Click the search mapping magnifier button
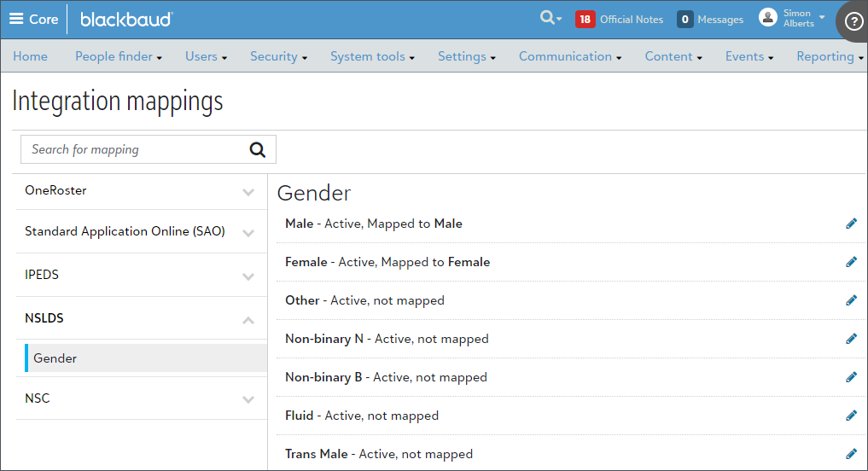868x471 pixels. pyautogui.click(x=258, y=149)
